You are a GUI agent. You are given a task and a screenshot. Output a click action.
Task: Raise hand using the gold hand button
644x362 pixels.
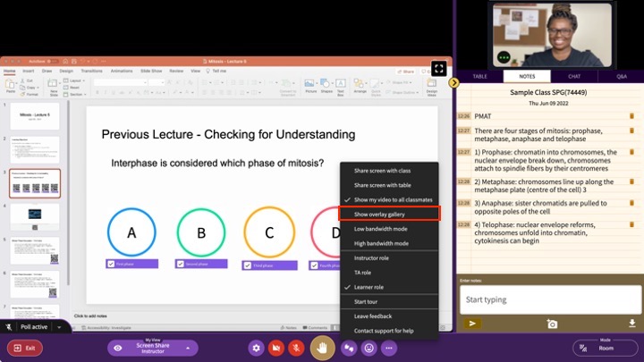tap(322, 348)
